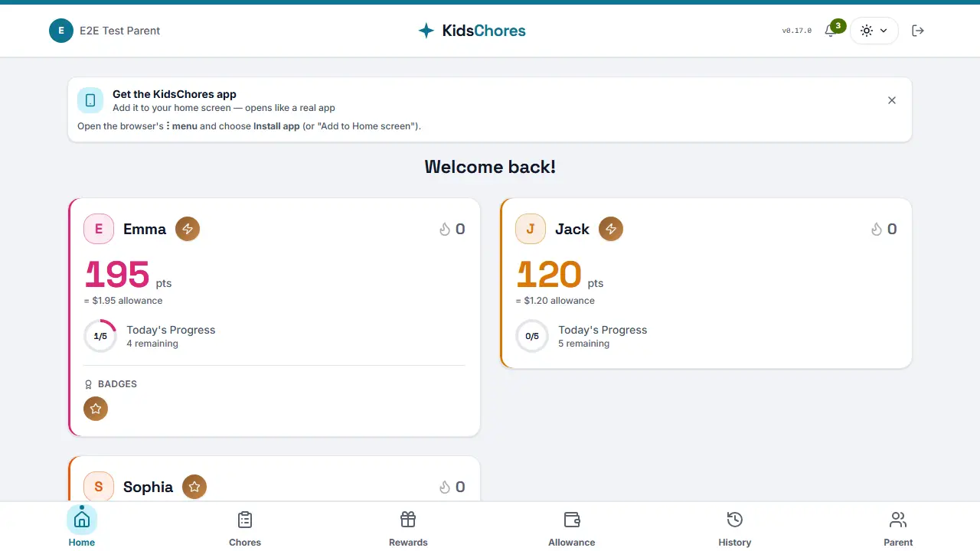Click the logout icon in header
Image resolution: width=980 pixels, height=551 pixels.
(918, 31)
